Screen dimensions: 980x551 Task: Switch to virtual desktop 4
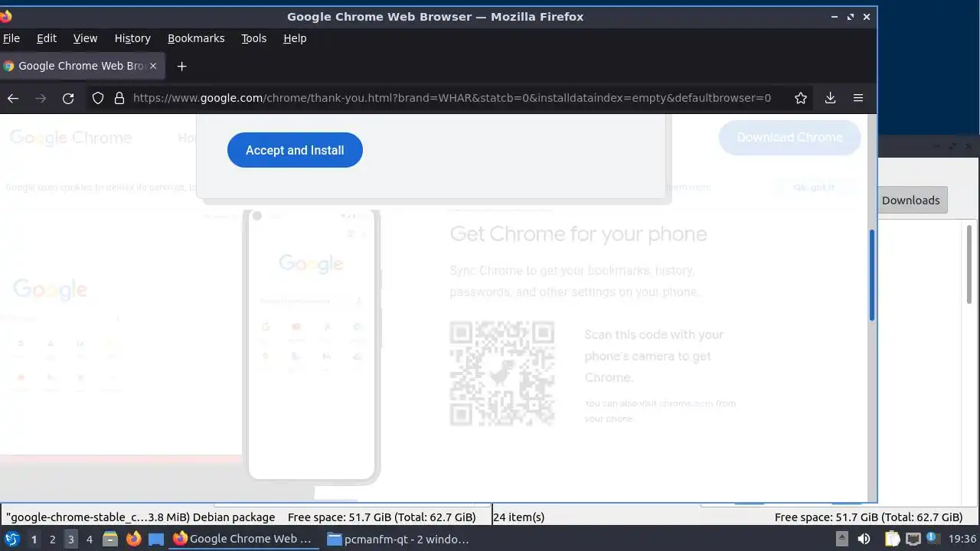coord(89,539)
